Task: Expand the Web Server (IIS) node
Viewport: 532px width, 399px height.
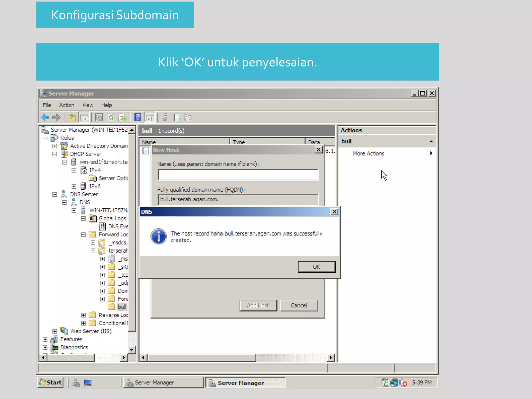Action: coord(55,331)
